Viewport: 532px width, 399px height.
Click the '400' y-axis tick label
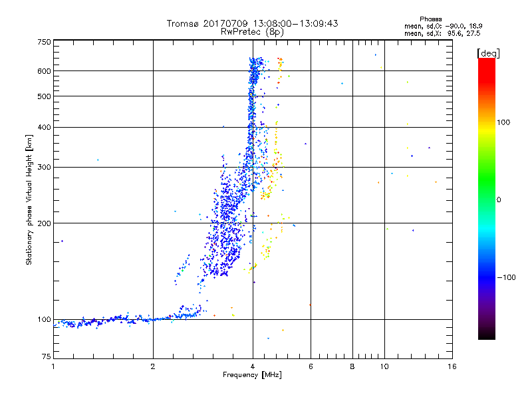(x=44, y=127)
